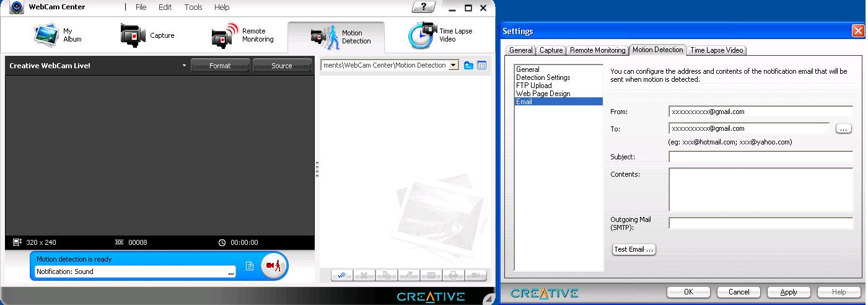Confirm settings with OK button
This screenshot has width=868, height=305.
tap(689, 292)
